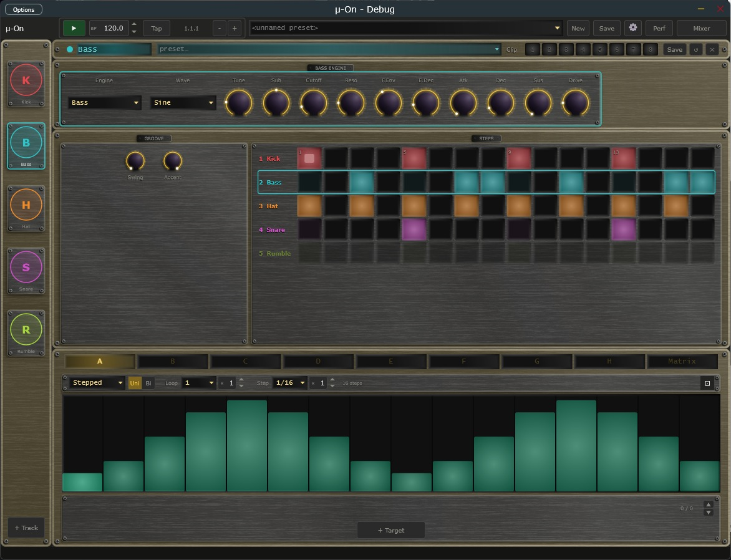The width and height of the screenshot is (731, 560).
Task: Click the tallest bar in modulator step 5
Action: [x=247, y=445]
